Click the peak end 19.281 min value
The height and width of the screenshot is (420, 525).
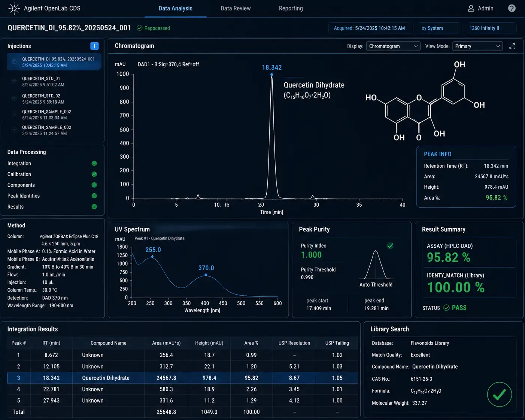coord(376,308)
